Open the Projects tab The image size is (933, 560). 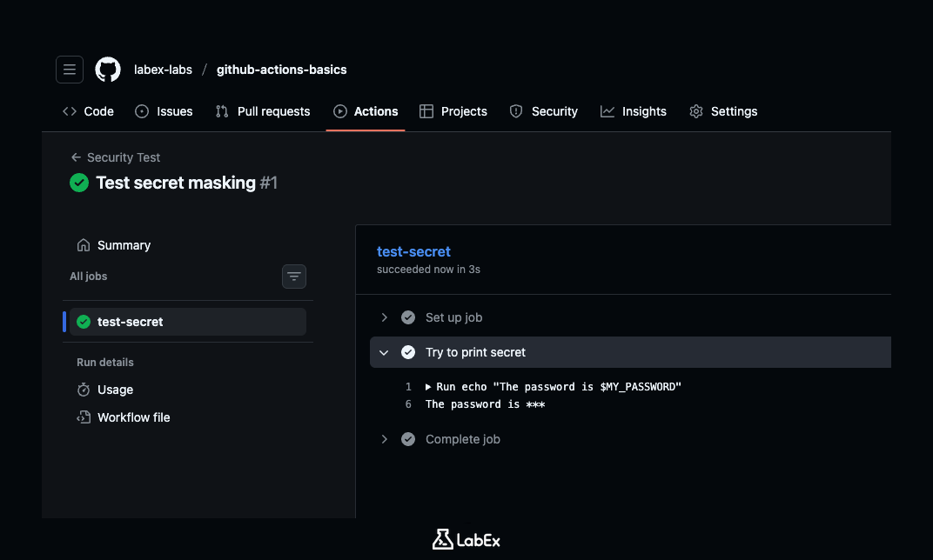pos(453,112)
